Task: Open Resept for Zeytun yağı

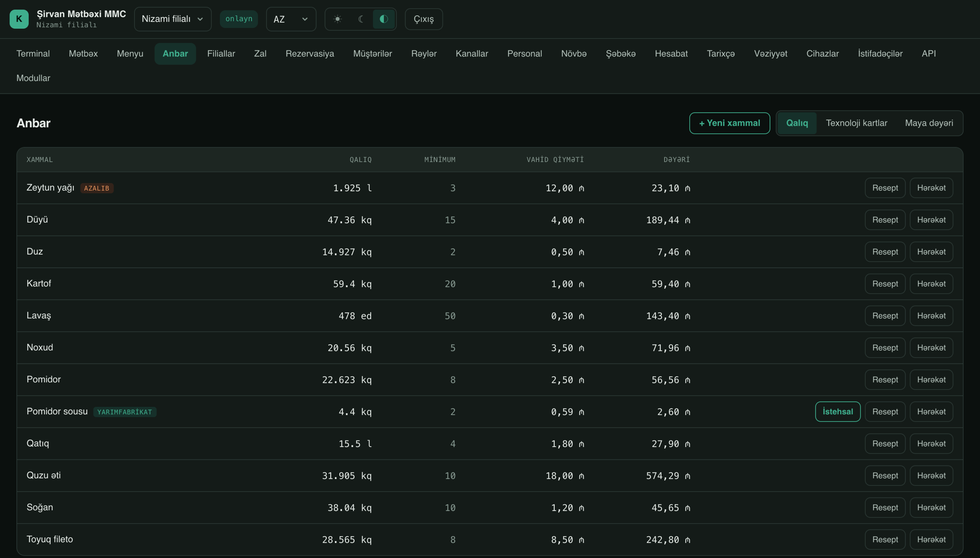Action: tap(885, 188)
